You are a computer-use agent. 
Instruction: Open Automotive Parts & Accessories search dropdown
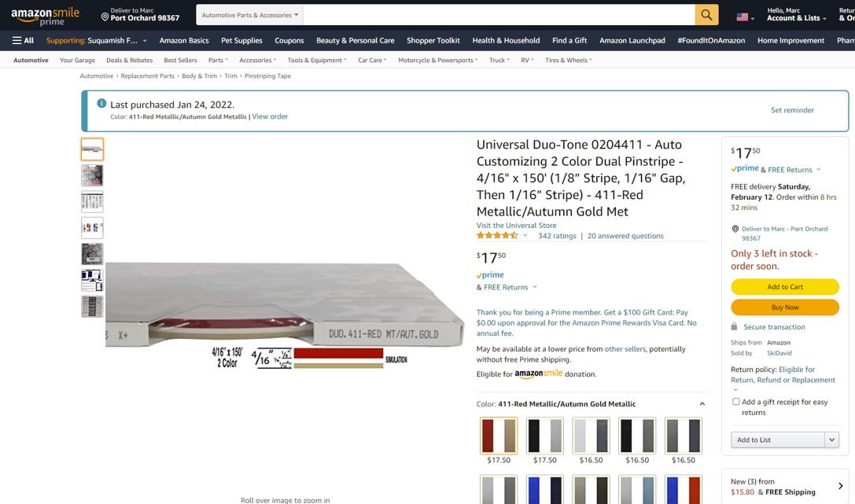coord(250,15)
